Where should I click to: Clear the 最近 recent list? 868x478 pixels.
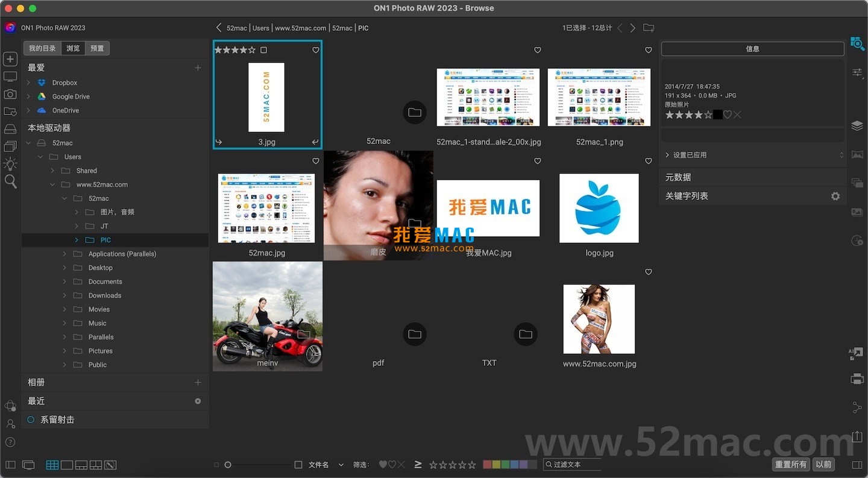point(198,401)
